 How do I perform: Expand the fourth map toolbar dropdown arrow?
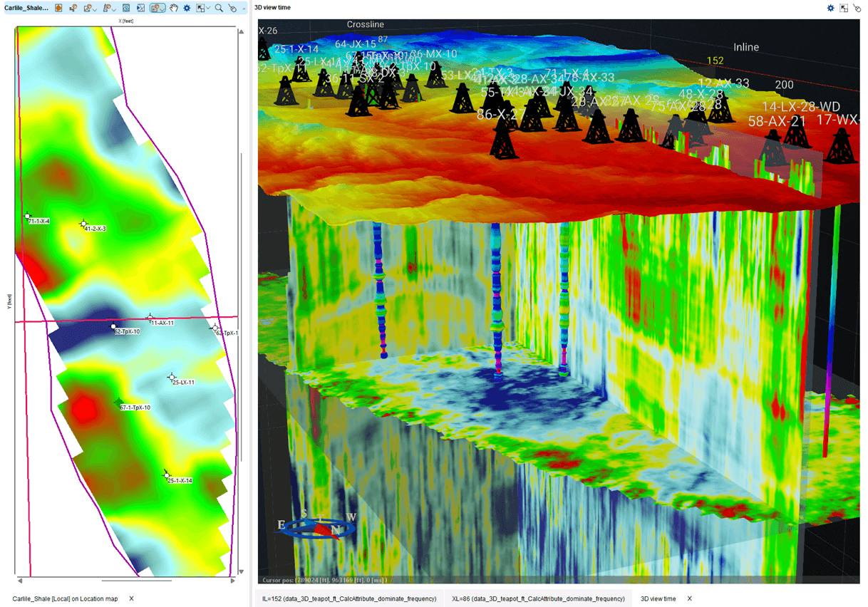tap(115, 9)
